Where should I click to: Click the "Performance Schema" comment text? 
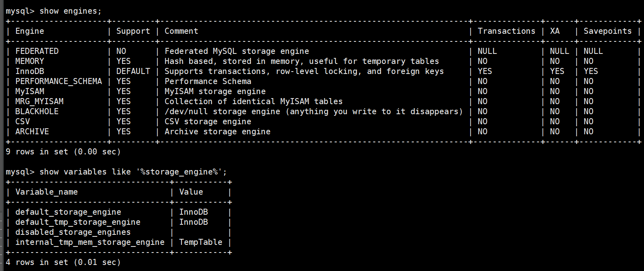(x=208, y=82)
